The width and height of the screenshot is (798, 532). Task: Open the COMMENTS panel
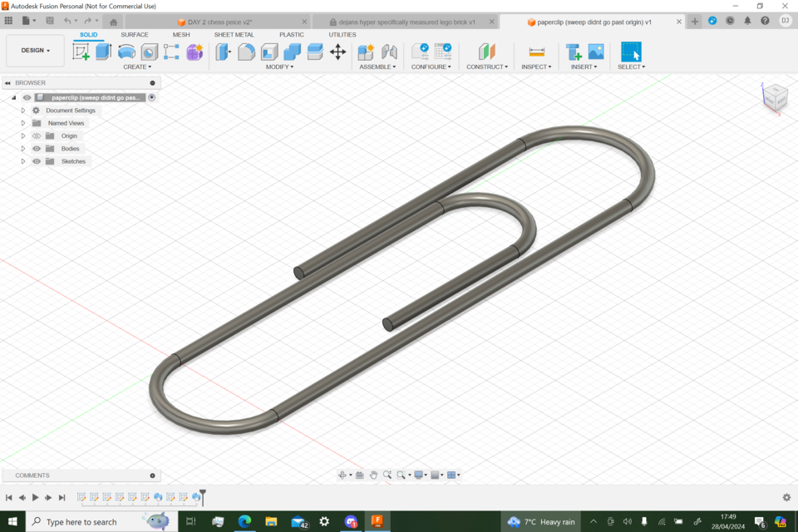point(33,475)
